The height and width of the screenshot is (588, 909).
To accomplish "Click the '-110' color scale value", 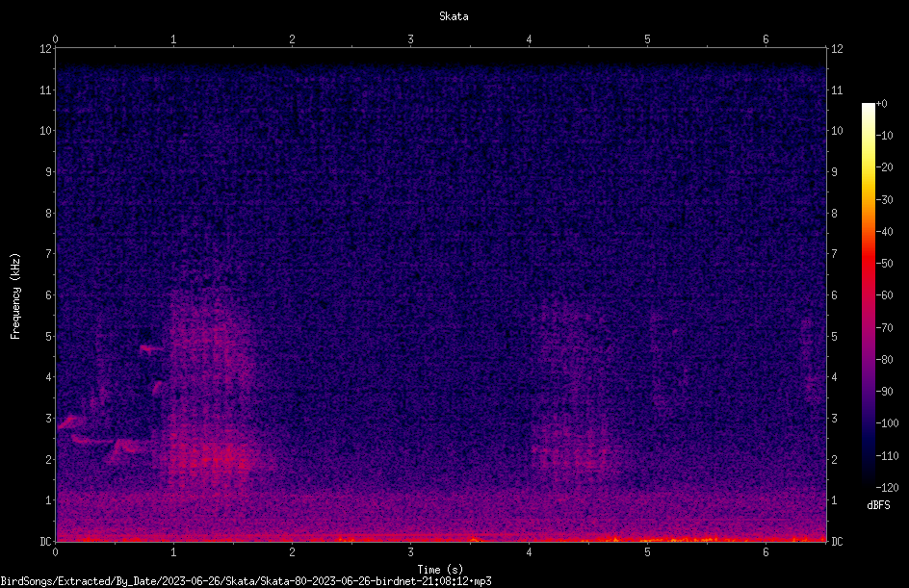I will (888, 456).
